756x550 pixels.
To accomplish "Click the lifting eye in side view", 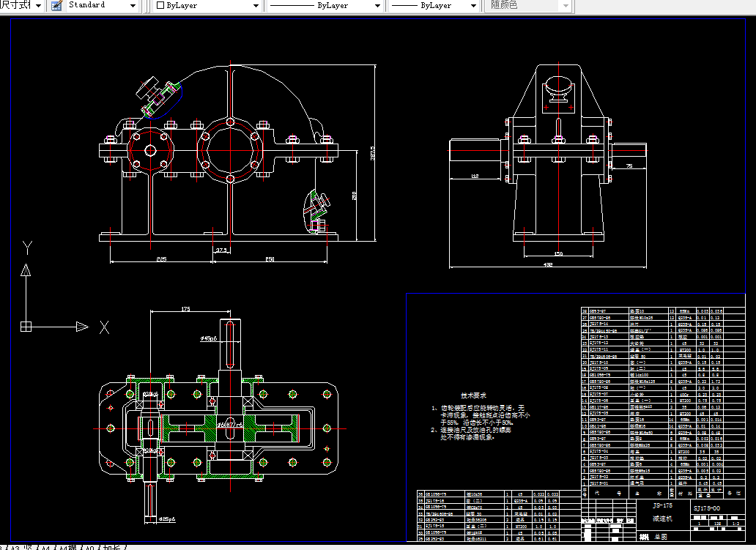I will [x=558, y=91].
